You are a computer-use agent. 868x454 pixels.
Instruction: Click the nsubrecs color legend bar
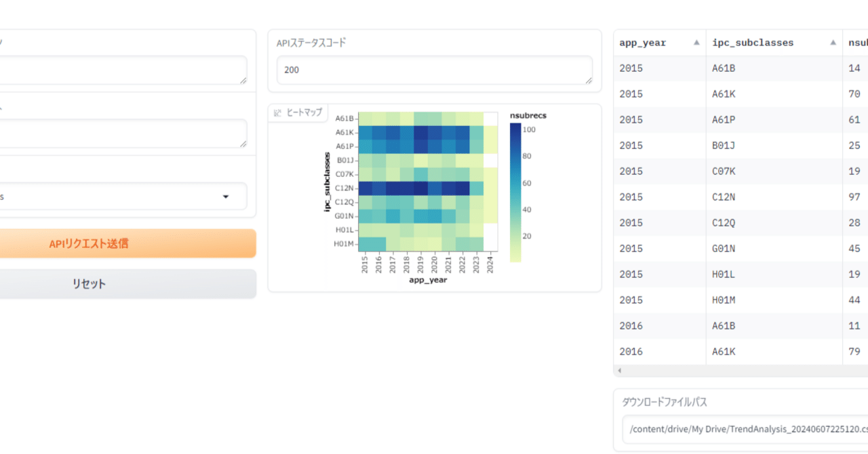(x=515, y=192)
